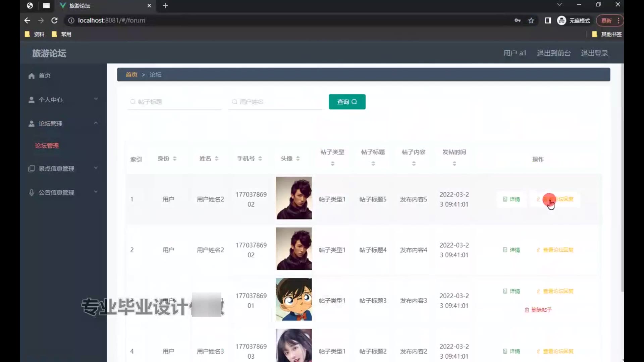Click 退出到前台 in header
The image size is (644, 362).
(x=554, y=53)
